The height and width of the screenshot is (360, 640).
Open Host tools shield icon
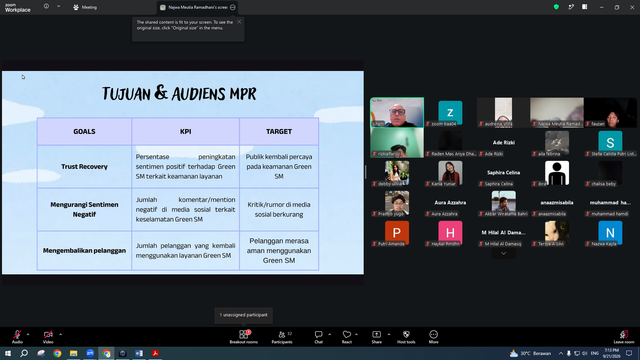406,337
